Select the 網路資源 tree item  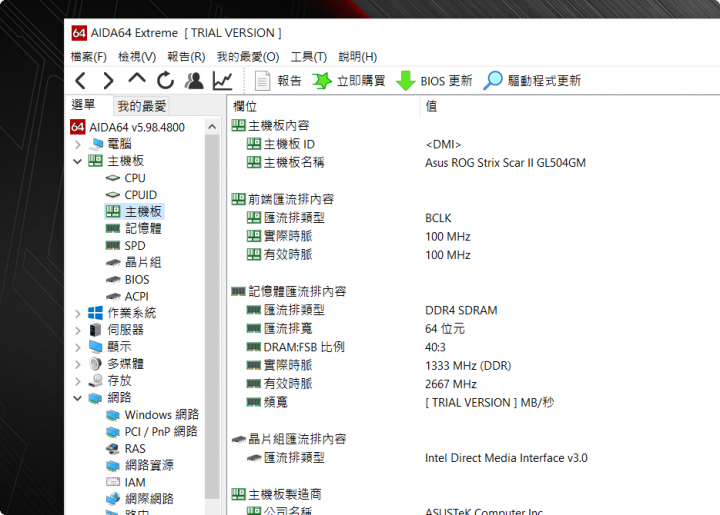pos(140,466)
